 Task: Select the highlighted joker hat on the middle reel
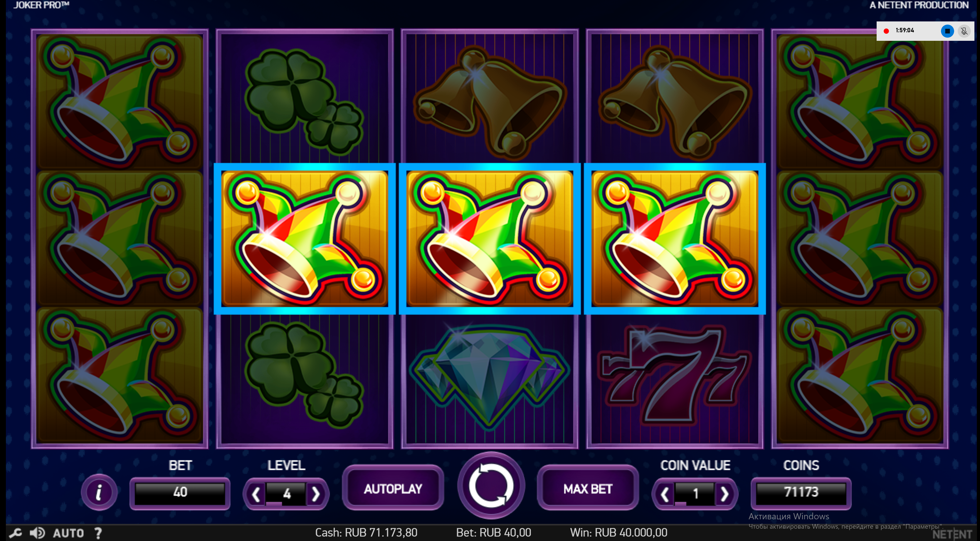(490, 239)
